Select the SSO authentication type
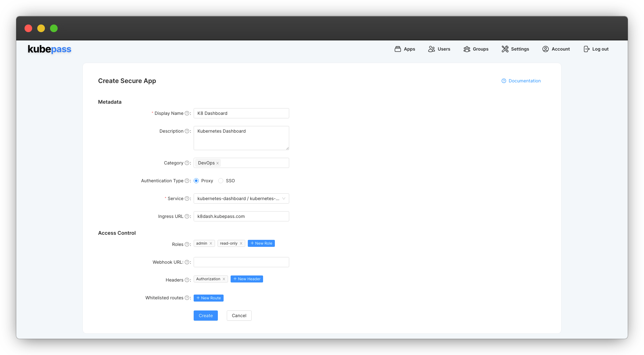The image size is (644, 355). tap(220, 181)
